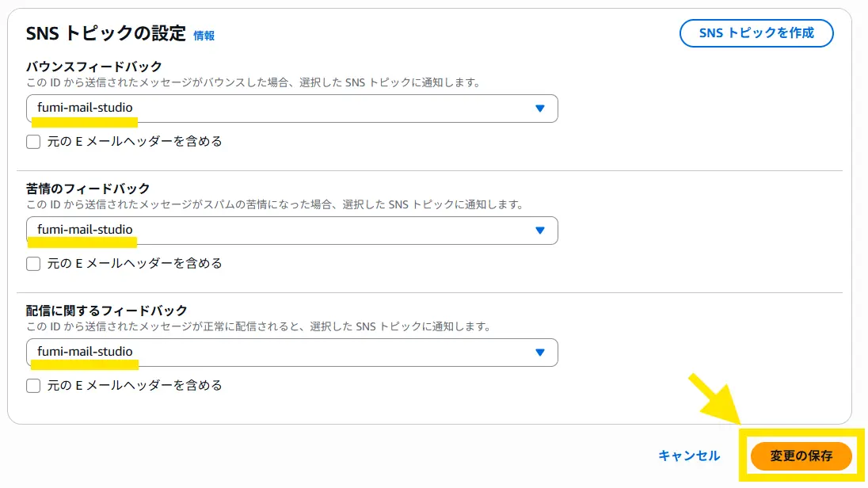Click the SNS トピックの設定 heading
868x488 pixels.
pyautogui.click(x=106, y=34)
